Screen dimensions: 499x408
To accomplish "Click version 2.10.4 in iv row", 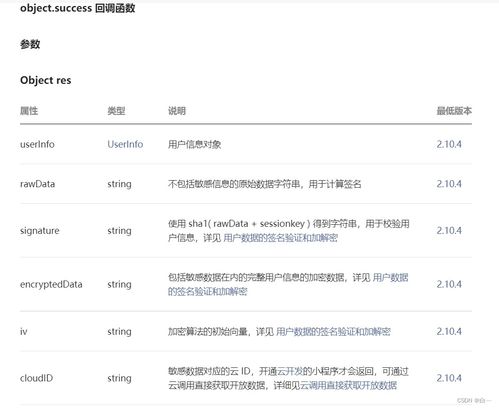I will click(449, 332).
